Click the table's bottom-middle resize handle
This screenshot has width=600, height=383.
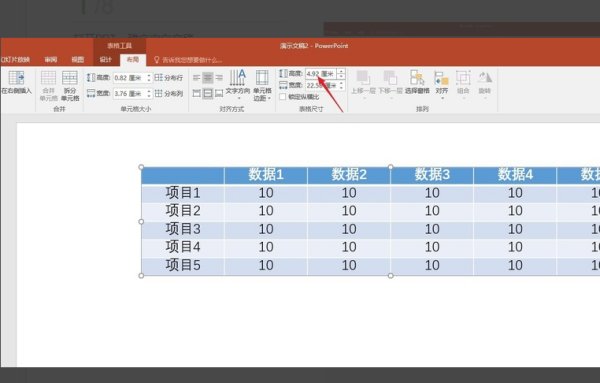[x=390, y=275]
